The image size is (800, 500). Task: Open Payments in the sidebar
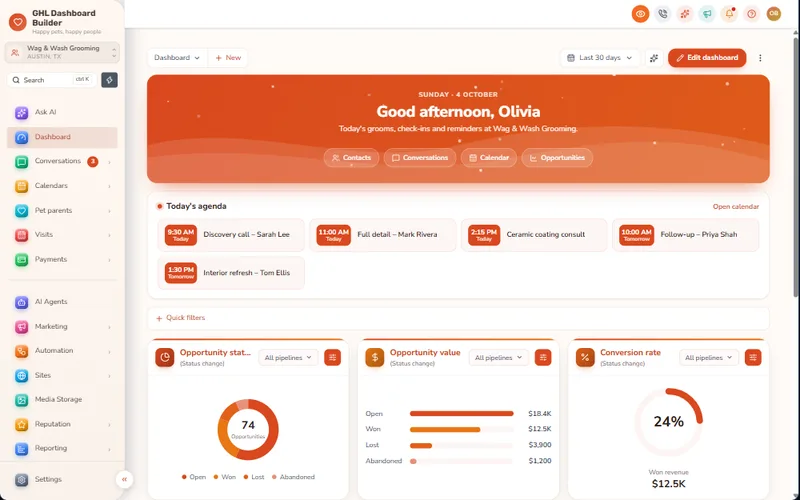pyautogui.click(x=62, y=260)
